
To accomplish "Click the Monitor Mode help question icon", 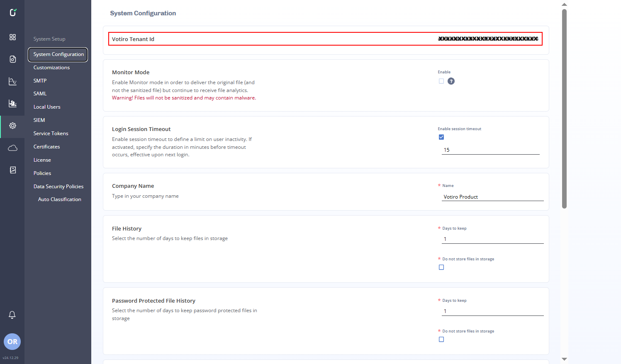I will tap(451, 81).
